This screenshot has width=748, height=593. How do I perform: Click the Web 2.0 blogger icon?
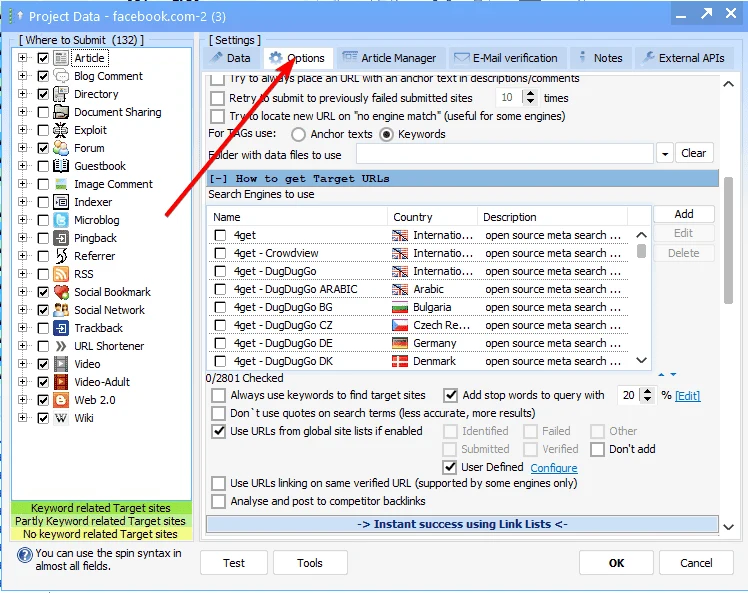(61, 400)
